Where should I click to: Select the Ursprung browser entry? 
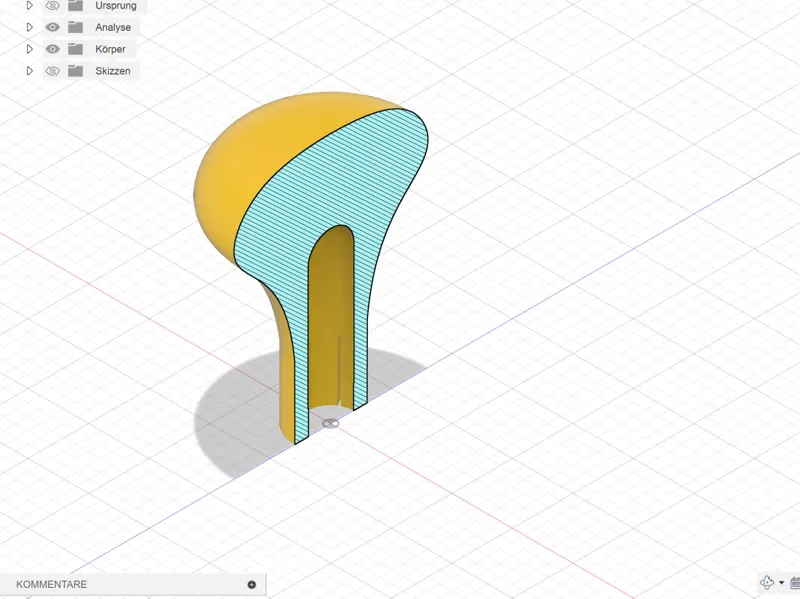point(116,6)
